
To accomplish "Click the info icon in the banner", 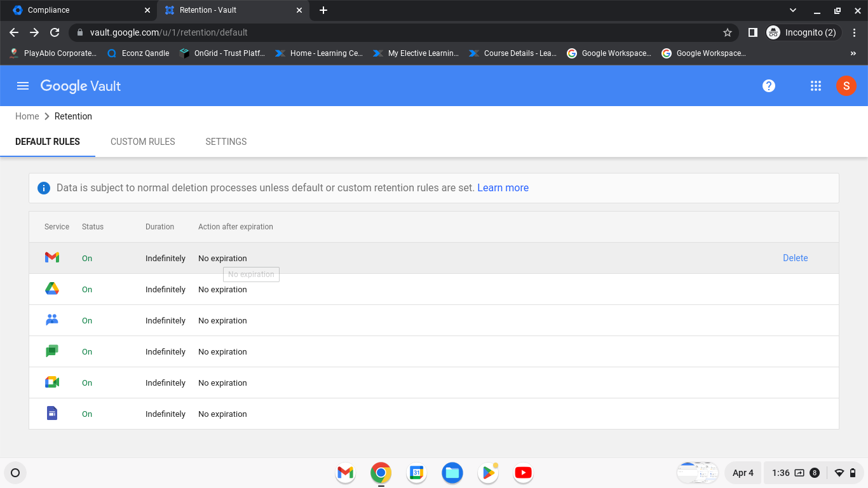I will pyautogui.click(x=43, y=188).
